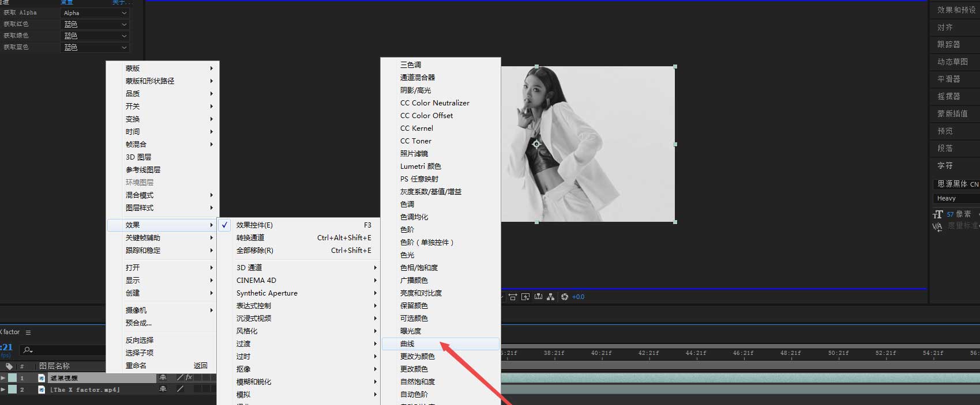Click the teal label color of layer 1

point(12,378)
